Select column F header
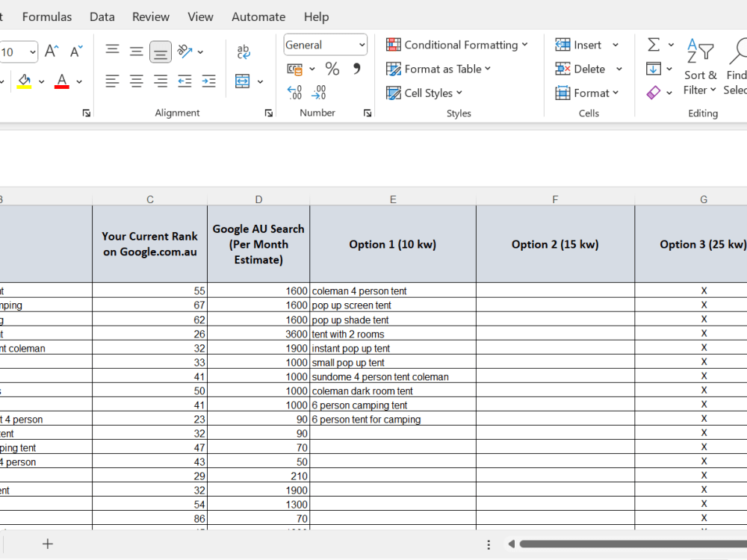This screenshot has width=747, height=560. pyautogui.click(x=555, y=199)
